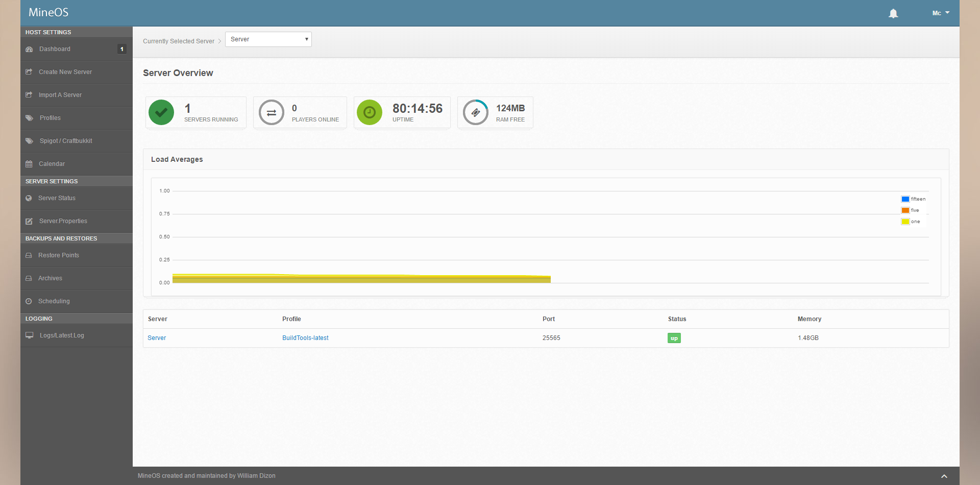Image resolution: width=980 pixels, height=485 pixels.
Task: Click the Logs monitor icon in sidebar
Action: 30,335
